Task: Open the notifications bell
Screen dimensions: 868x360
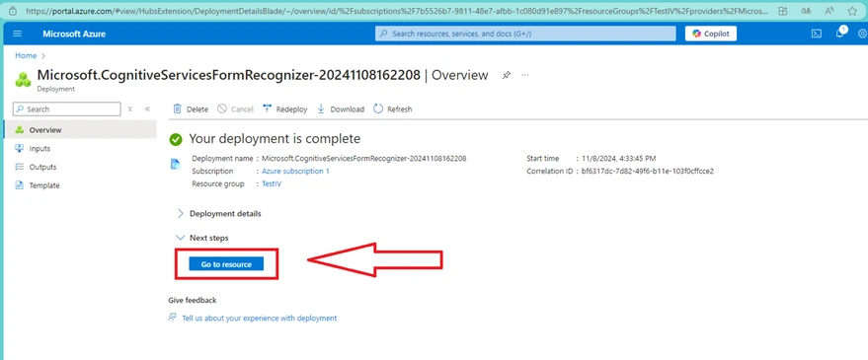Action: 839,34
